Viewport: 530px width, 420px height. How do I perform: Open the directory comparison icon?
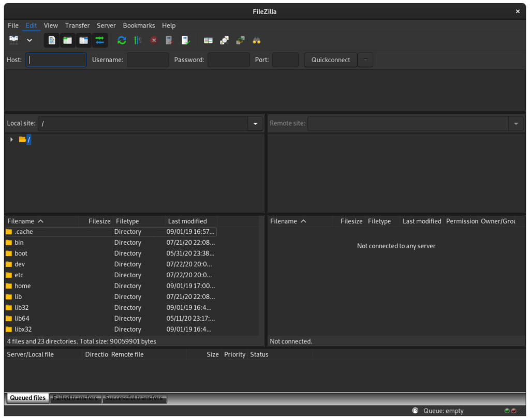224,40
